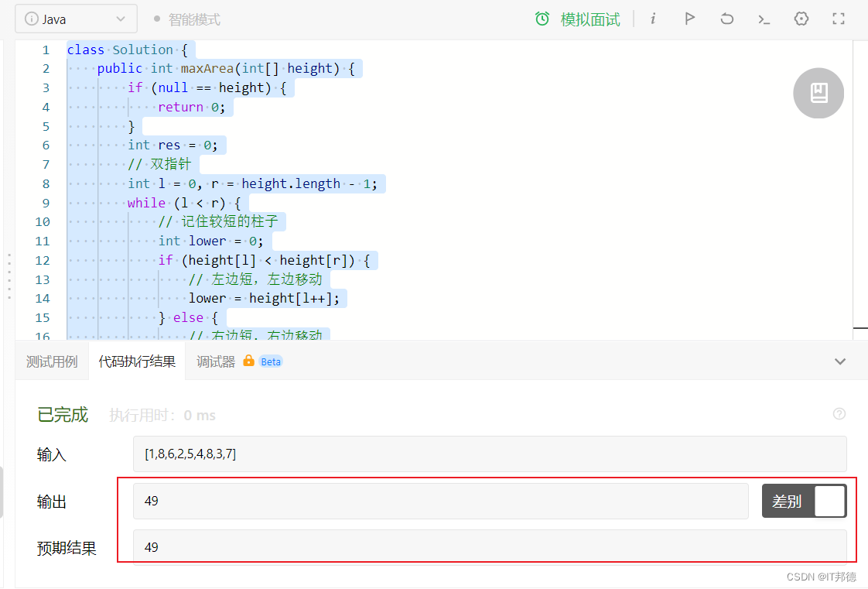Screen dimensions: 868x589
Task: Switch to the 测试用例 tab
Action: (52, 361)
